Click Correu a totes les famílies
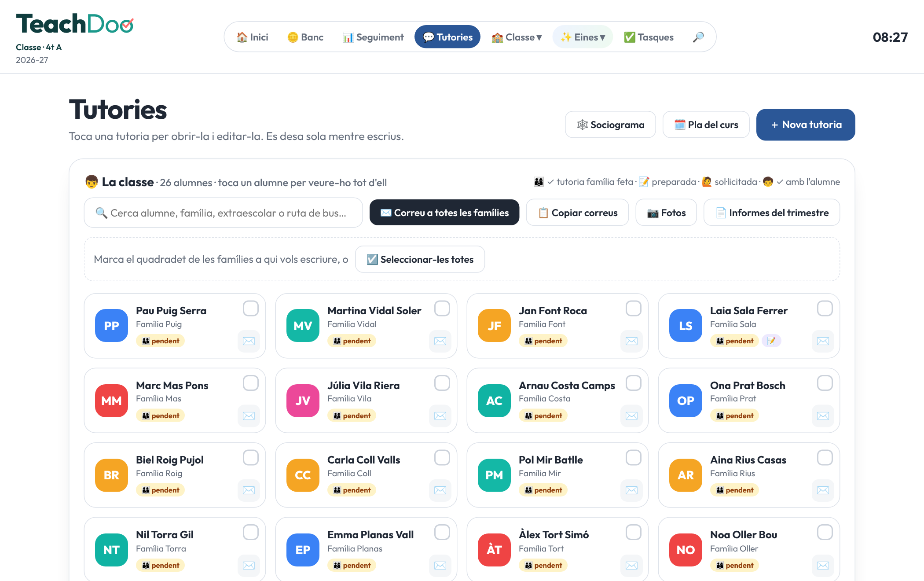924x581 pixels. (x=444, y=213)
